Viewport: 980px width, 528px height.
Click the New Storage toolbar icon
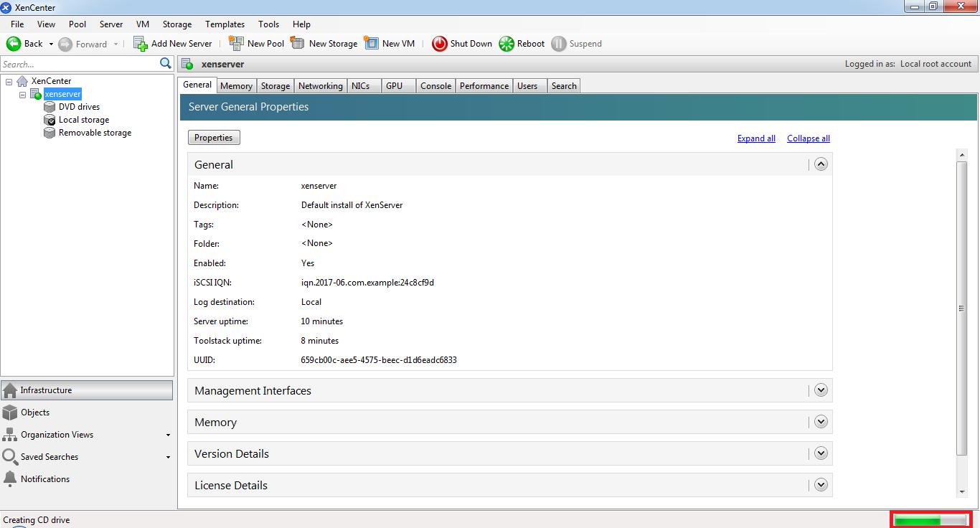click(x=298, y=44)
